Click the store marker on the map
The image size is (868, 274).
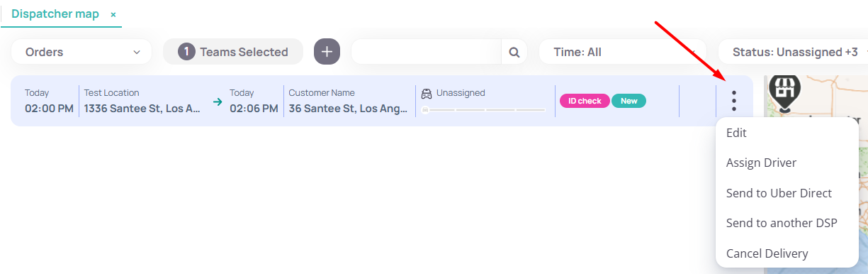785,93
